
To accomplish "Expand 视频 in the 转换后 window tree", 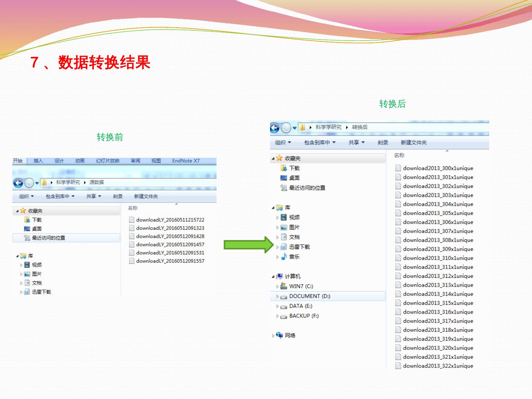I will pyautogui.click(x=277, y=218).
